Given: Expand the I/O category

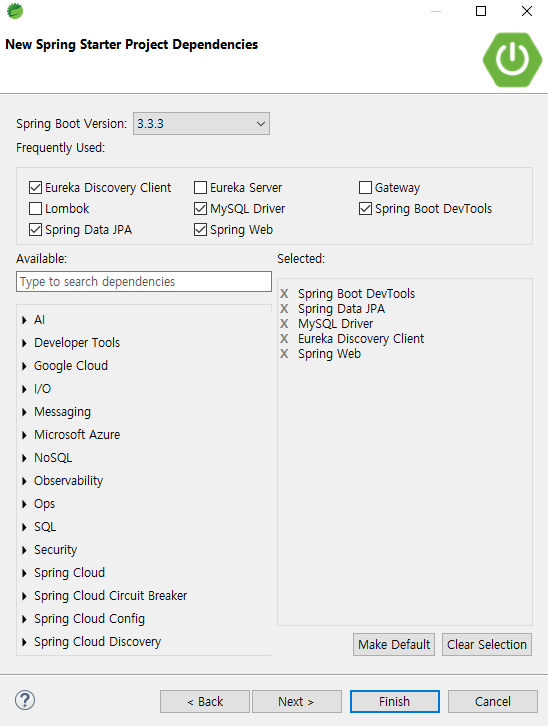Looking at the screenshot, I should tap(25, 389).
